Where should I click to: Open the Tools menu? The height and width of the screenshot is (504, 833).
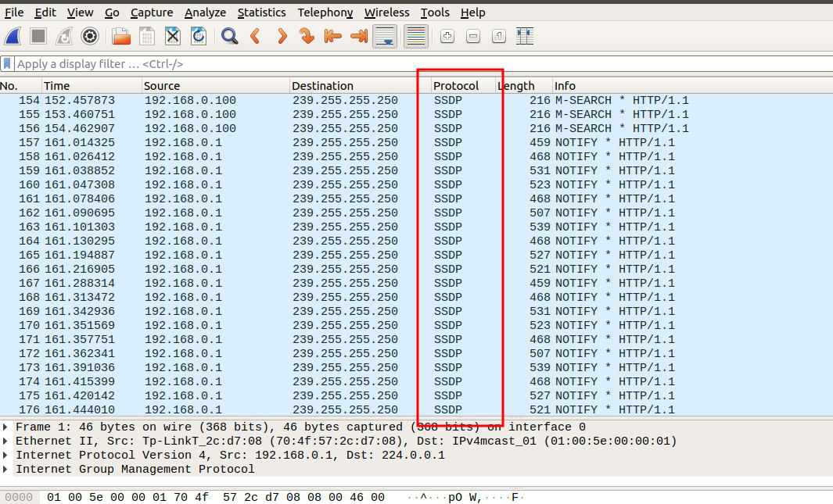tap(435, 13)
